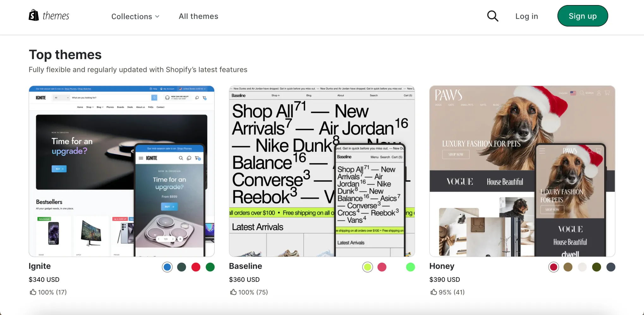Open the Ignite theme preview thumbnail
The image size is (644, 315).
click(x=122, y=171)
